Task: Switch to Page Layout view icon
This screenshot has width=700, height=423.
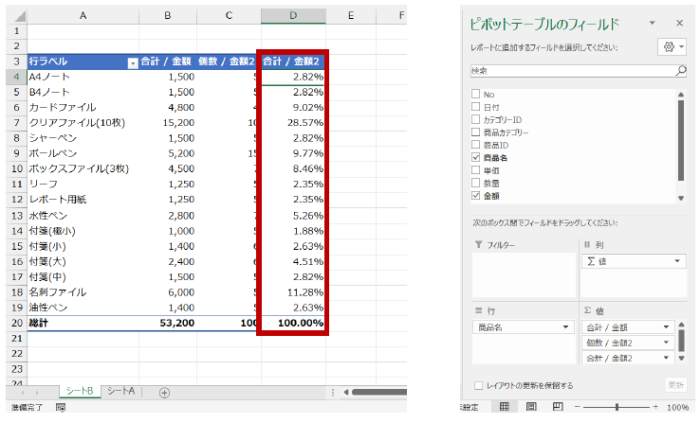Action: (531, 407)
